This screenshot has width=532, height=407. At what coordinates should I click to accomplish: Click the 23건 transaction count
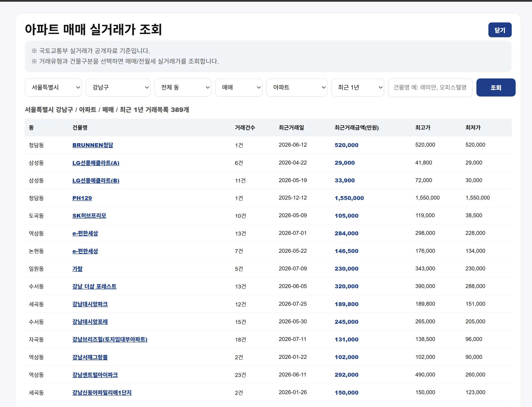click(x=240, y=375)
